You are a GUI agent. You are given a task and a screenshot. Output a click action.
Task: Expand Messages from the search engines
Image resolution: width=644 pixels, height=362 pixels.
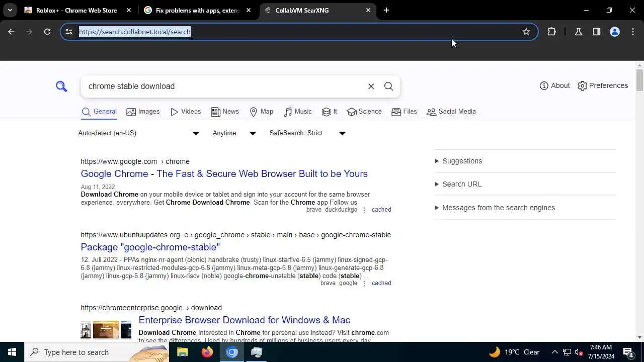tap(495, 208)
